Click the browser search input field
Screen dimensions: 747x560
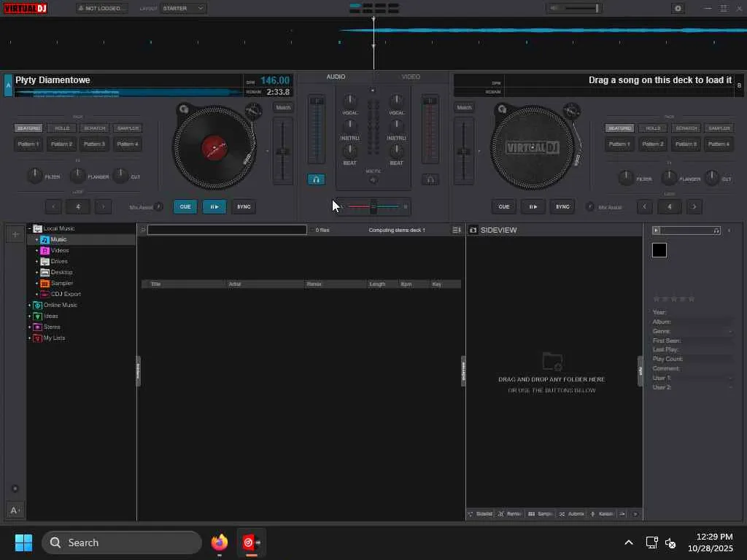point(228,230)
